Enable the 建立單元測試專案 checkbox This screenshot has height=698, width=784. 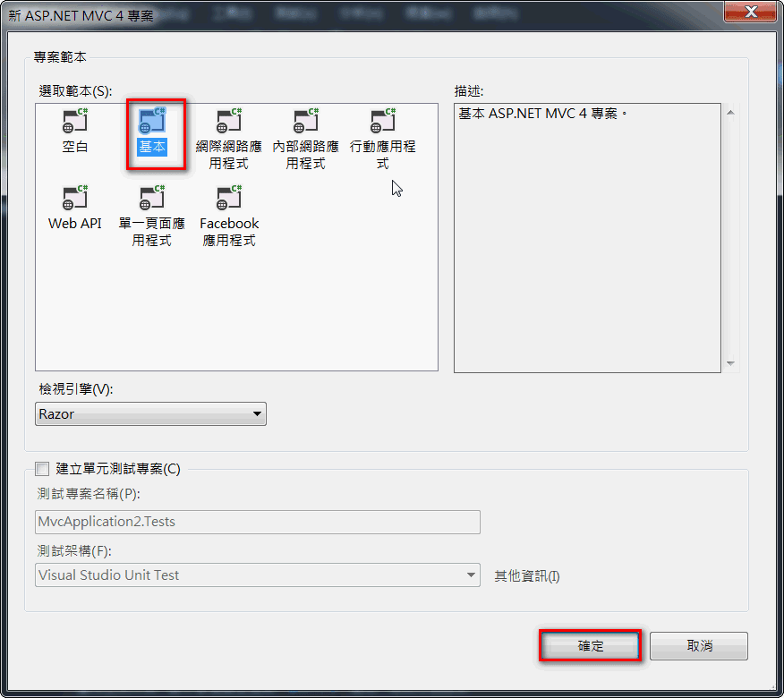(x=42, y=469)
